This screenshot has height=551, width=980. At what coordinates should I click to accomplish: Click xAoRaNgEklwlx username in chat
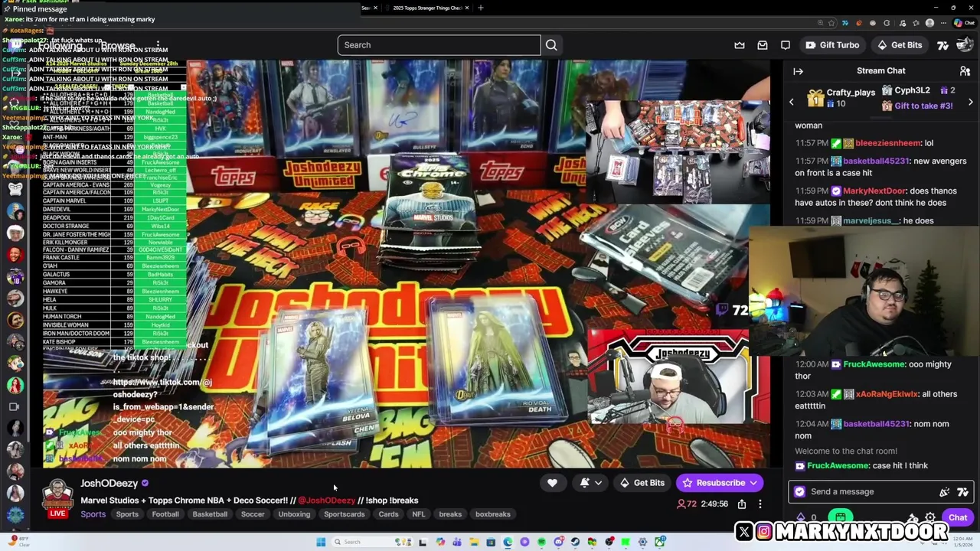point(887,394)
